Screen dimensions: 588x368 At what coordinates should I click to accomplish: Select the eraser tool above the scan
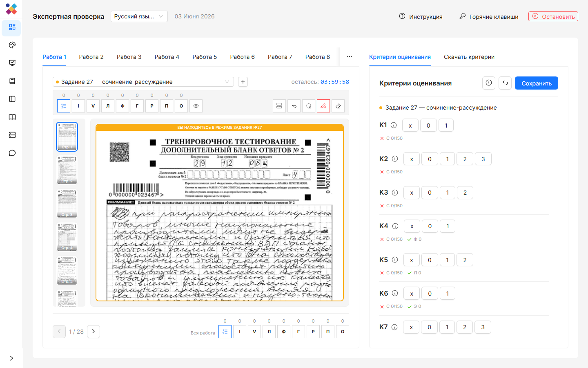tap(338, 106)
